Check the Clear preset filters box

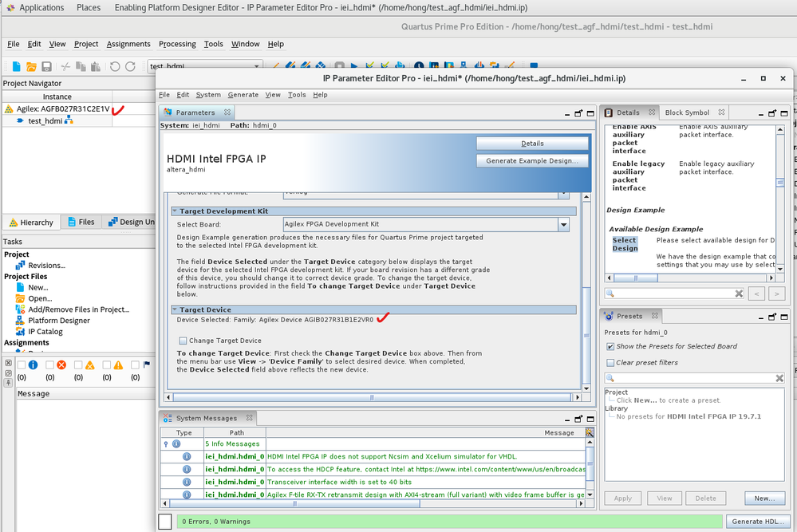pos(610,362)
